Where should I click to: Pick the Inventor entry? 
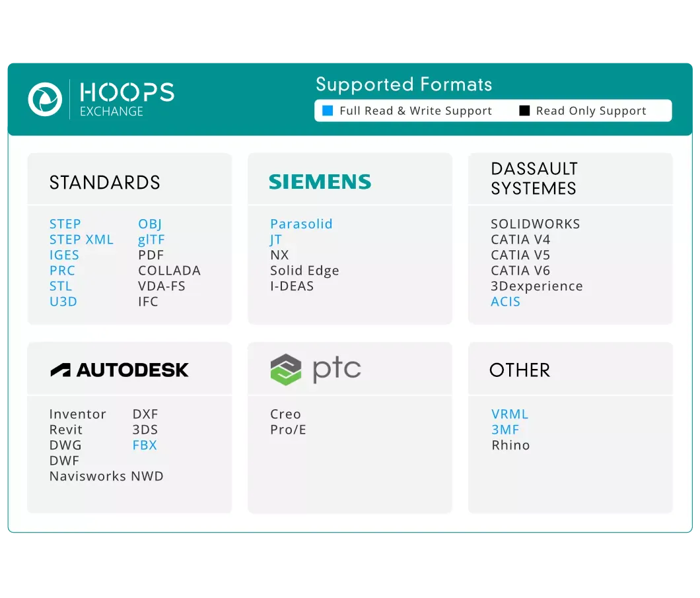[x=78, y=414]
